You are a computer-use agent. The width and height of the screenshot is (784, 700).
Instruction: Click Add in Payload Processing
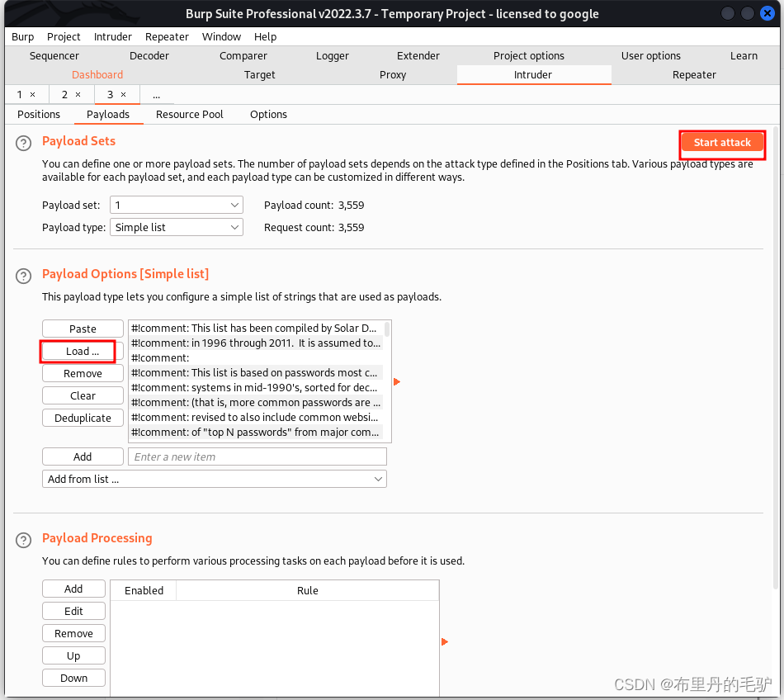tap(73, 589)
